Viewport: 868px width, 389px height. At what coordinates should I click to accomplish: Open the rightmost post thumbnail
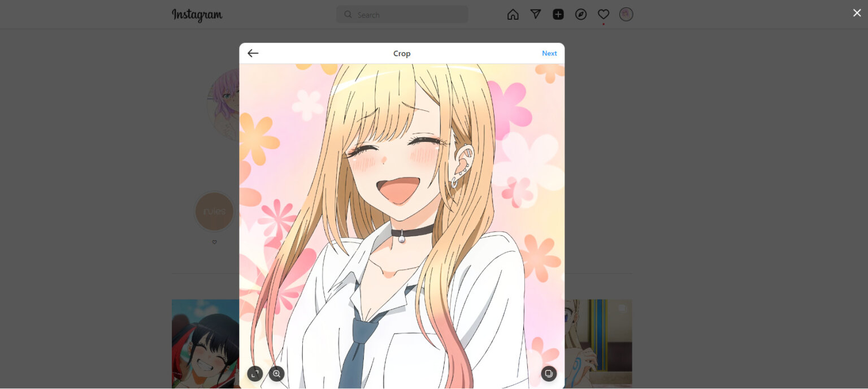[599, 344]
